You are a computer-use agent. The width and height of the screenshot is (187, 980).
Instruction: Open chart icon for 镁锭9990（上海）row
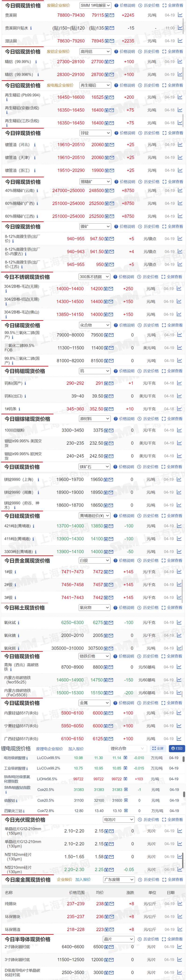click(x=179, y=479)
